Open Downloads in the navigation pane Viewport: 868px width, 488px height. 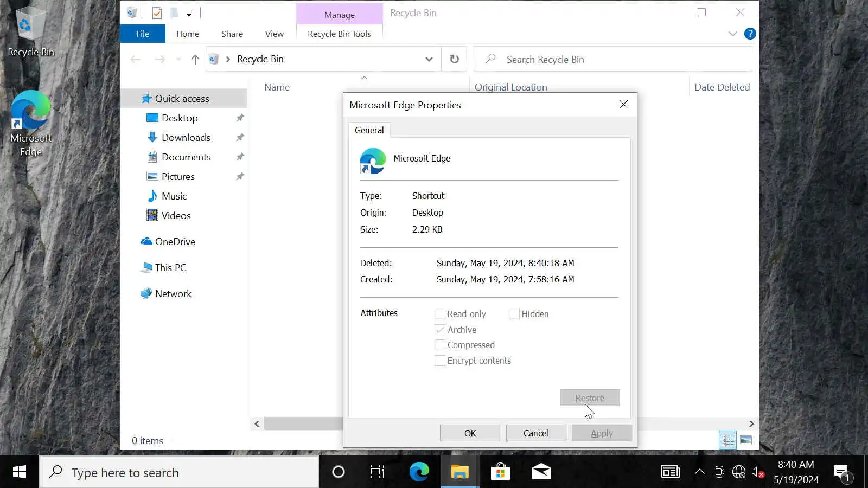coord(186,138)
